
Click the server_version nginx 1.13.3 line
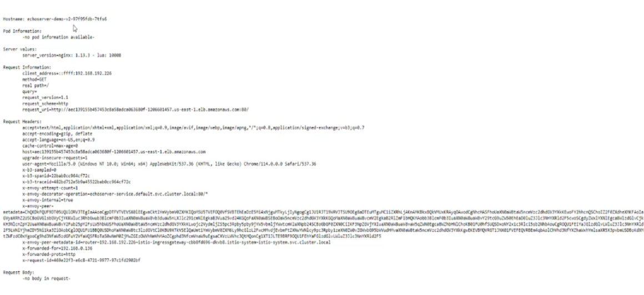[x=72, y=55]
